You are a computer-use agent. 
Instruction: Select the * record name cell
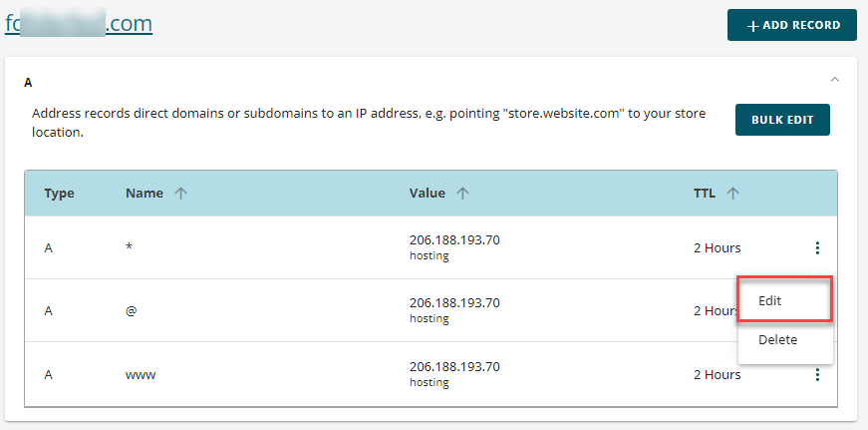(x=129, y=247)
